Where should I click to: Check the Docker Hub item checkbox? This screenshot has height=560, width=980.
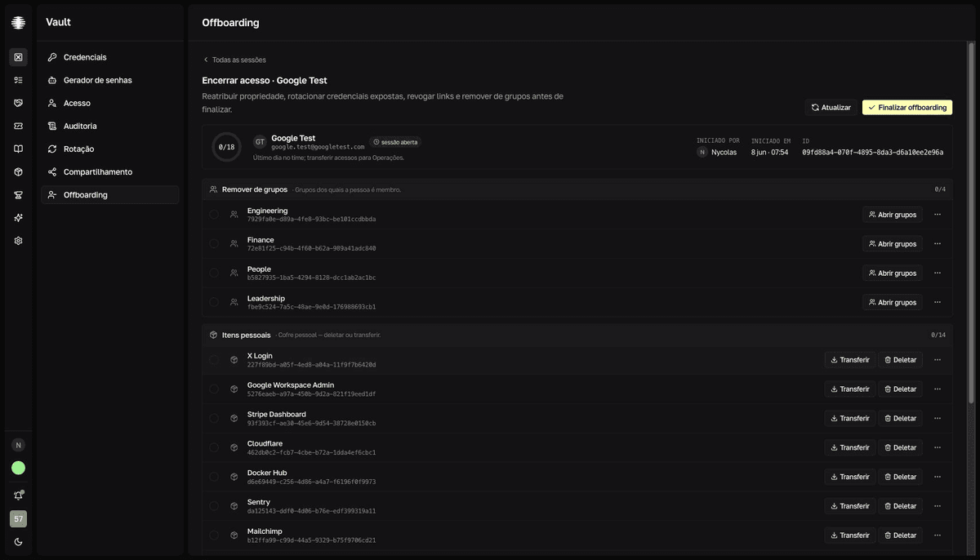(214, 477)
